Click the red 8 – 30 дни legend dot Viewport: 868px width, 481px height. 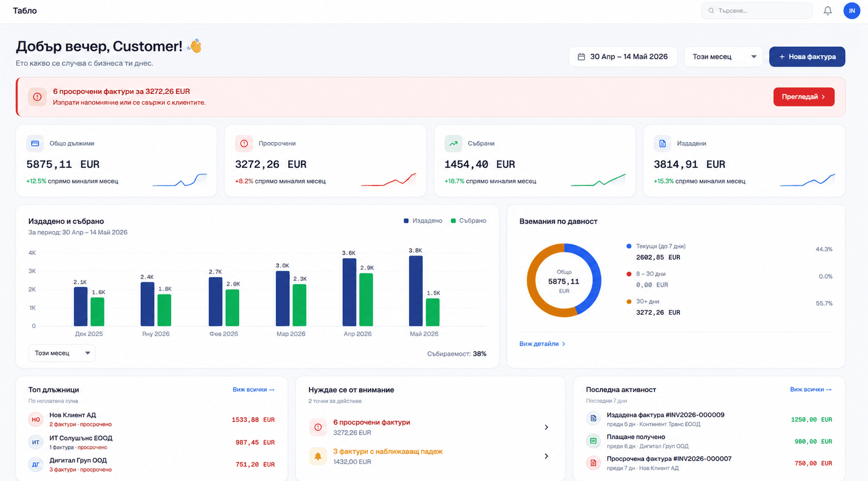tap(629, 274)
